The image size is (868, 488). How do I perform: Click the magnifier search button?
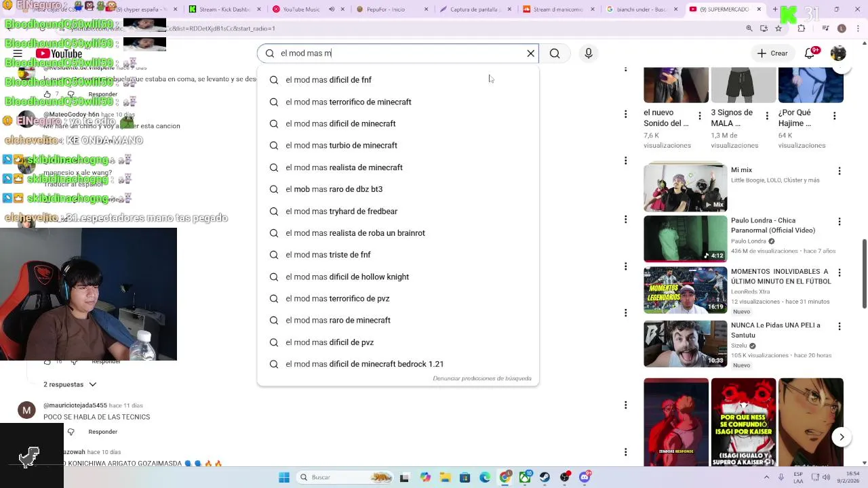coord(555,54)
